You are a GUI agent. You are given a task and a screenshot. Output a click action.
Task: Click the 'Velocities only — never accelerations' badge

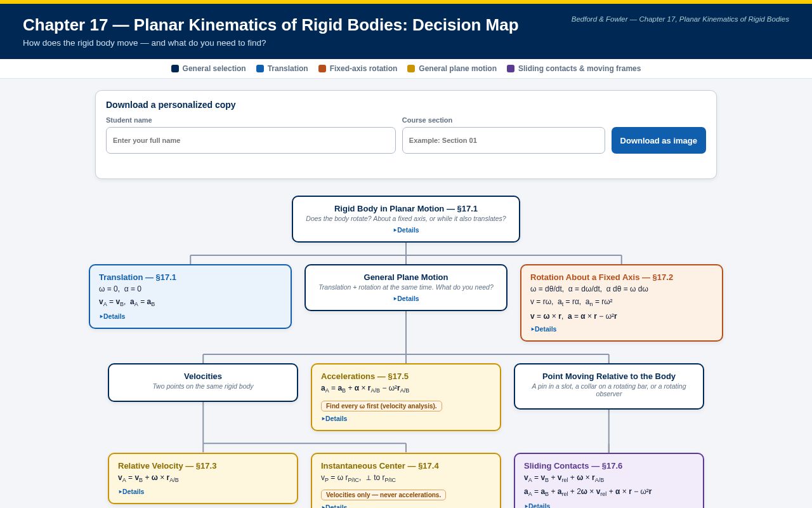[x=383, y=495]
